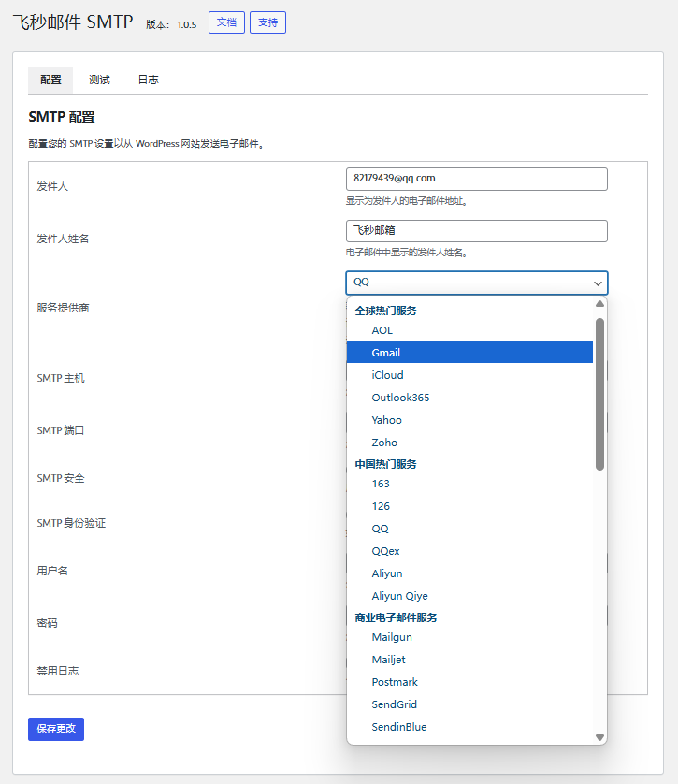Click the SMTP 身份验证 label

click(71, 524)
